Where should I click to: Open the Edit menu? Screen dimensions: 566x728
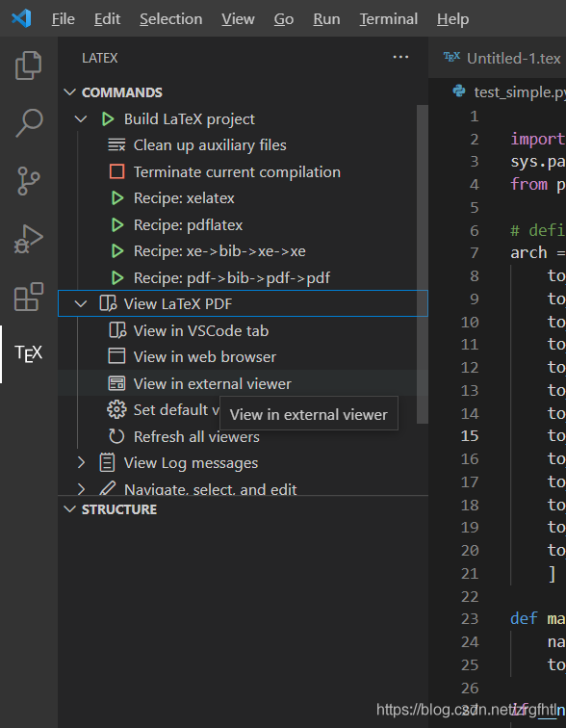(x=107, y=19)
